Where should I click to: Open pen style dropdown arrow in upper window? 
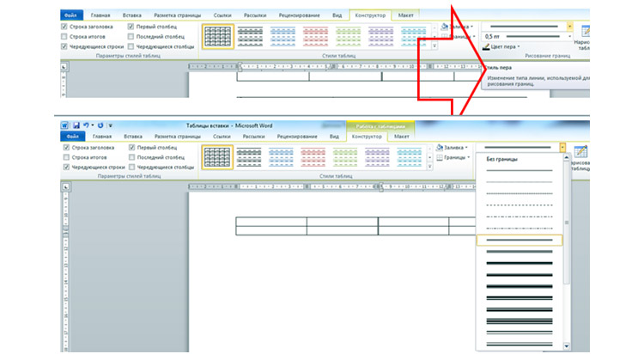(569, 27)
